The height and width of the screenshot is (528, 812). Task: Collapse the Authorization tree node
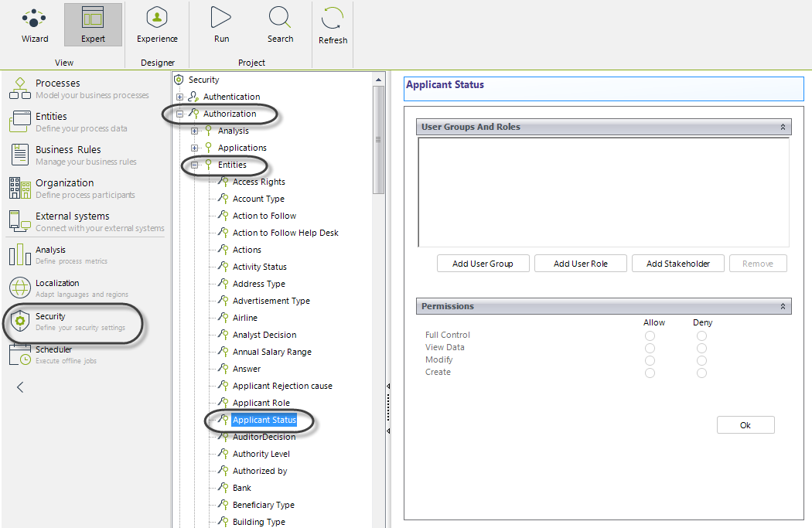180,114
